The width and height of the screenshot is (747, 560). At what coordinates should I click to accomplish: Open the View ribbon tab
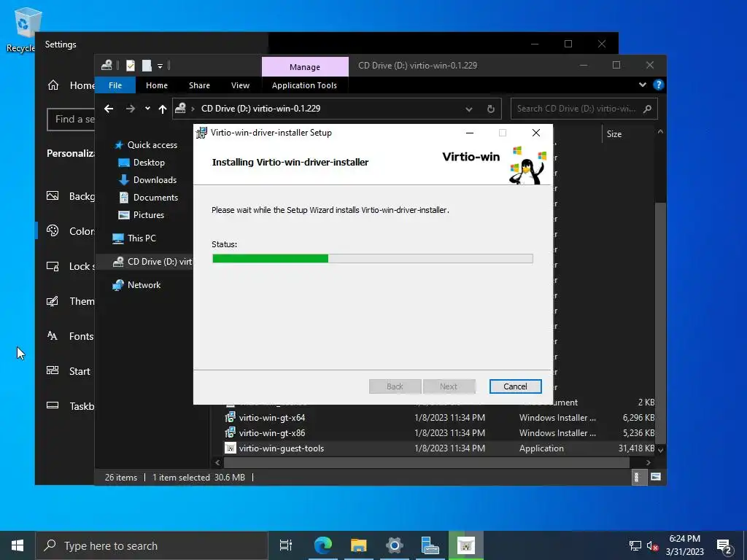click(240, 85)
